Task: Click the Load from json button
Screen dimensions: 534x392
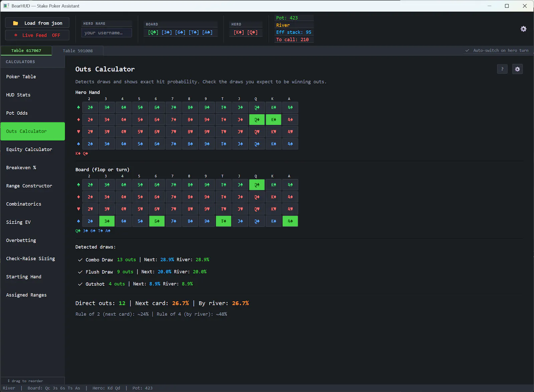Action: point(37,23)
